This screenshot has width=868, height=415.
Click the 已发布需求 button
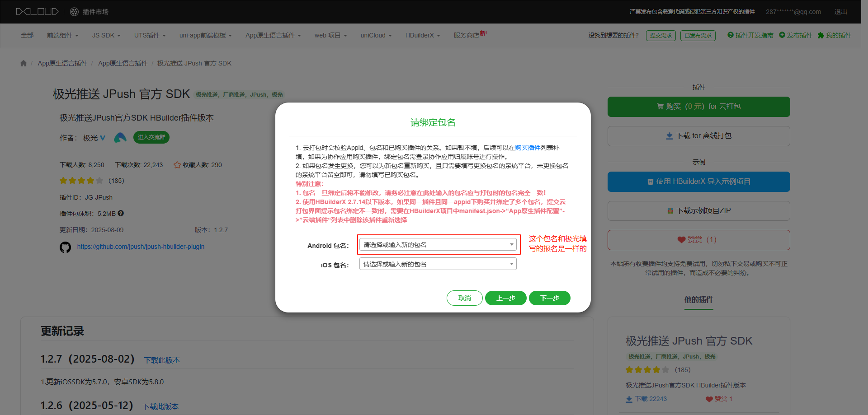coord(698,36)
